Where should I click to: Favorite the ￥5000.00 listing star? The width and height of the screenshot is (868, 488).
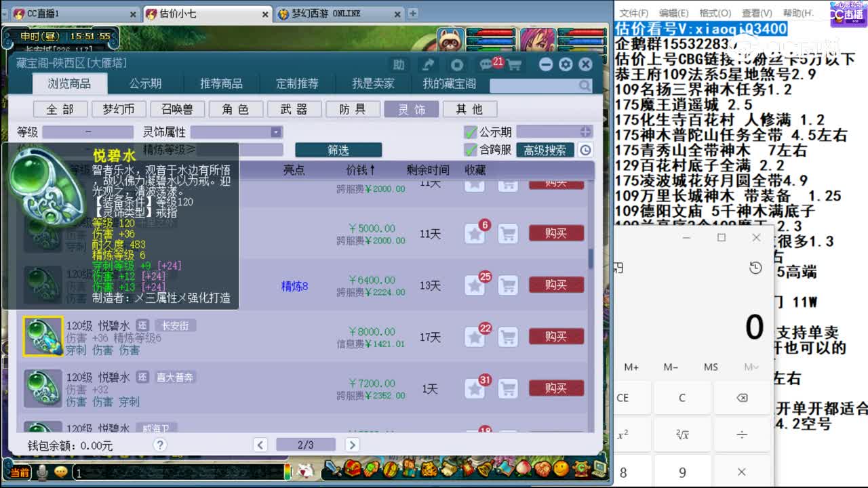475,234
